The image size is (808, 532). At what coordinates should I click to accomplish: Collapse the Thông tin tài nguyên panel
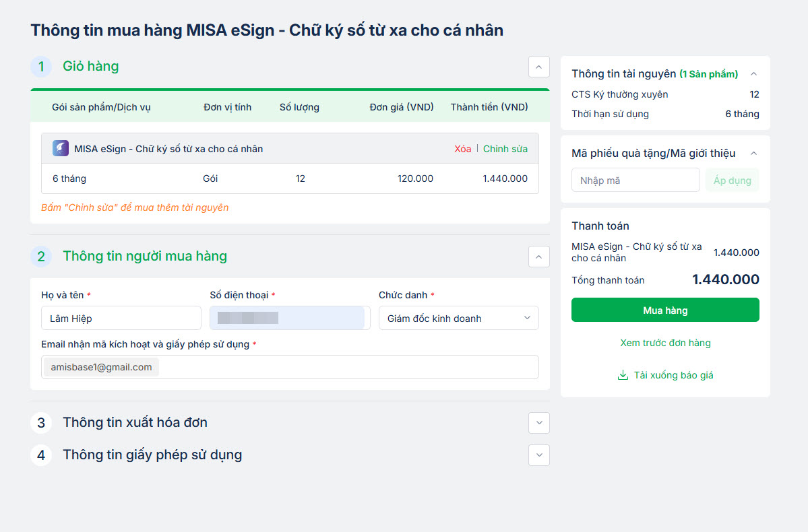(753, 74)
